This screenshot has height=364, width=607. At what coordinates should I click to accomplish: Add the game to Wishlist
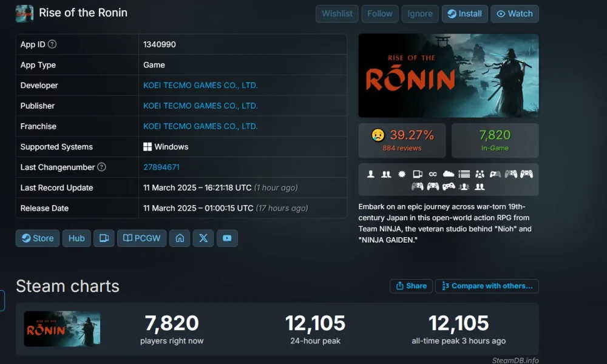[337, 14]
